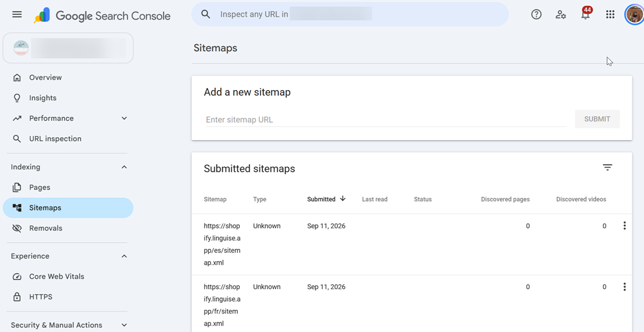Open the help question mark icon
The height and width of the screenshot is (332, 644).
(x=537, y=14)
